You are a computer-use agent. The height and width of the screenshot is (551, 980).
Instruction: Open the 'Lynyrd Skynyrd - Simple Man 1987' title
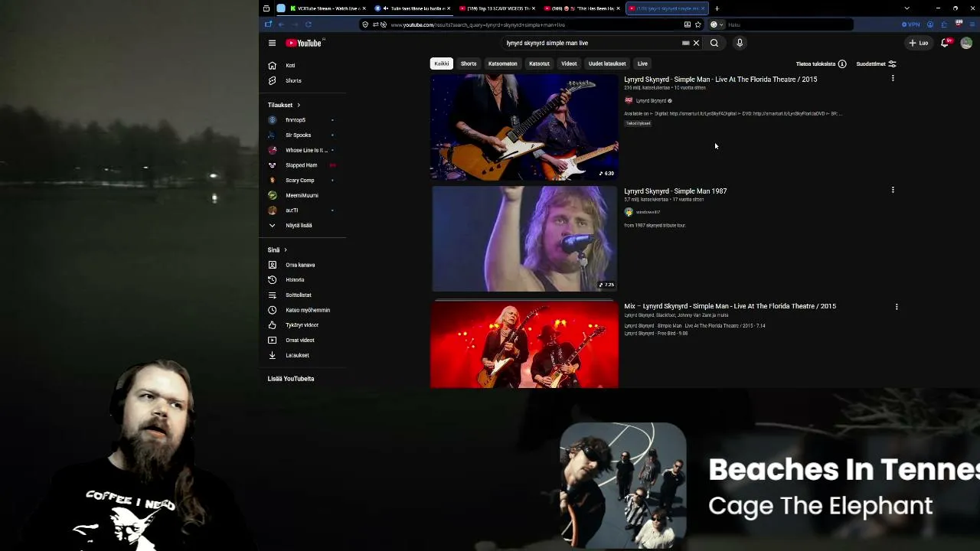(675, 191)
